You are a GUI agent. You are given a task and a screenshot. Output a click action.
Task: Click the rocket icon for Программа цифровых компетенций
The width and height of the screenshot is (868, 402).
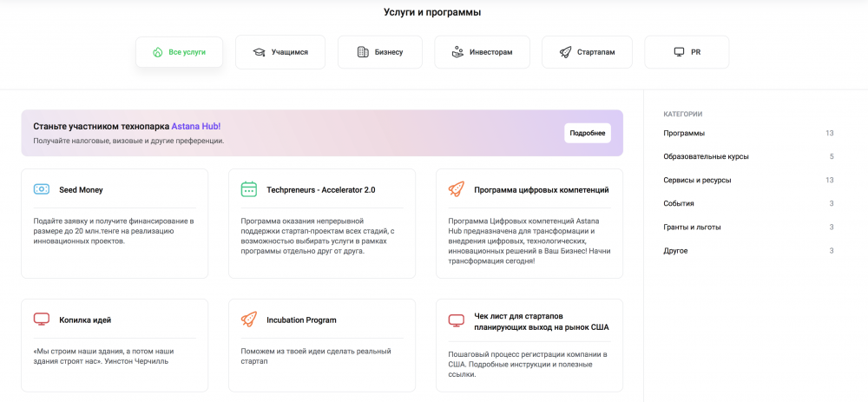(456, 189)
